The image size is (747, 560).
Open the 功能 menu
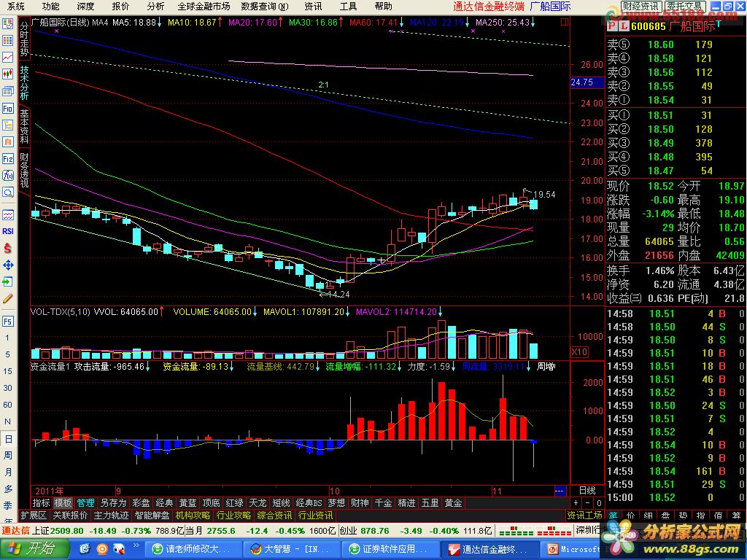click(50, 6)
